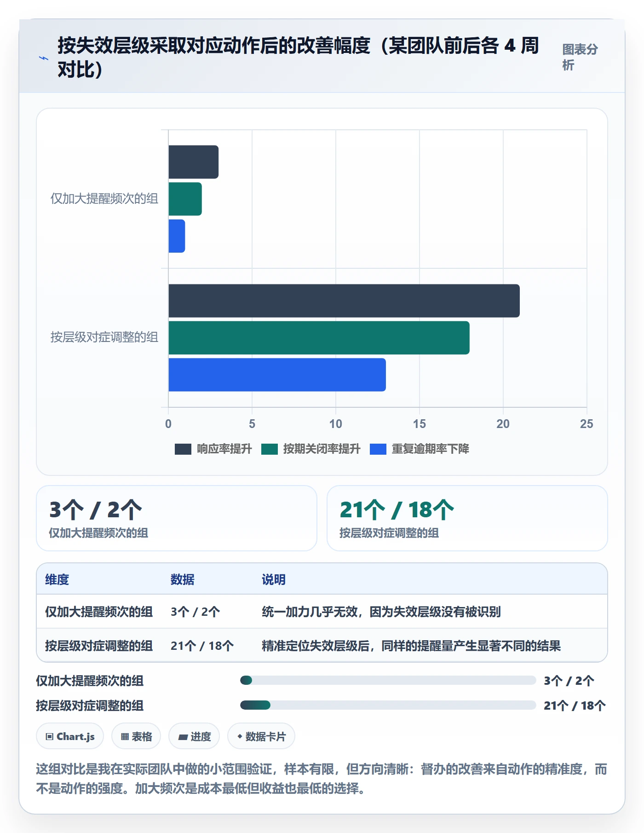Click the dark 响应率提升 bar for 按层级对症调整的组

tap(344, 301)
